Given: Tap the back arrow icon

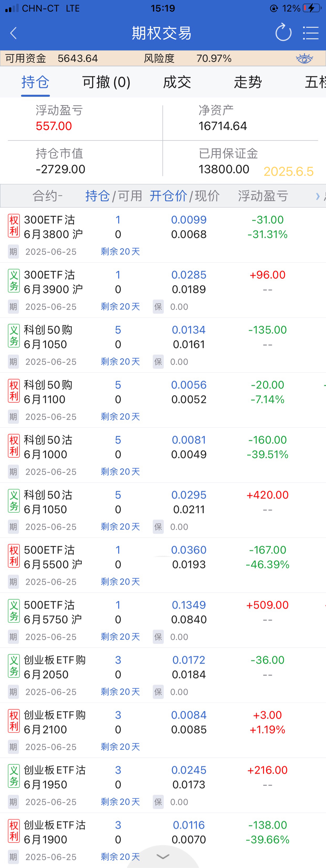Looking at the screenshot, I should point(13,33).
